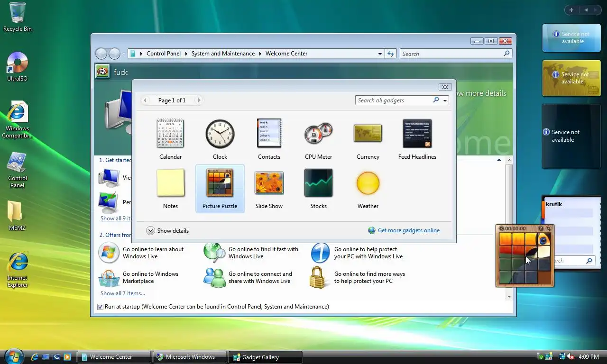Click System and Maintenance in breadcrumb
607x364 pixels.
[223, 54]
